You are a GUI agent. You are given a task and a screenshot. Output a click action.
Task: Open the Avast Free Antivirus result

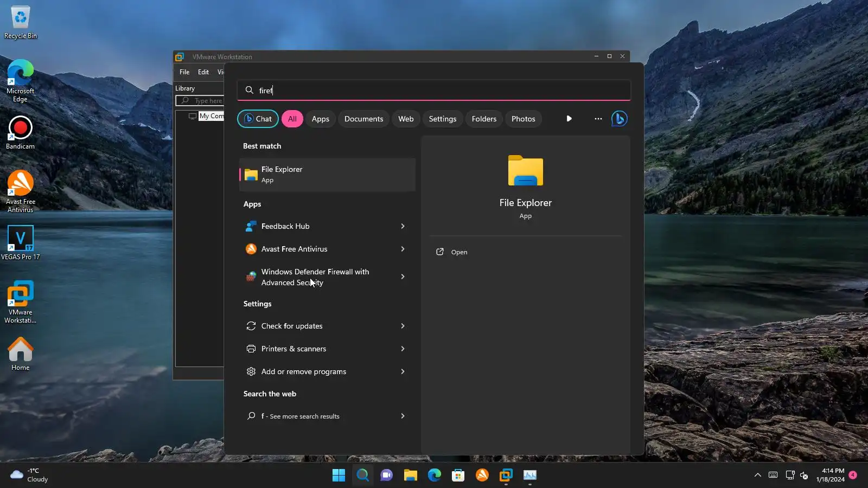[x=317, y=249]
